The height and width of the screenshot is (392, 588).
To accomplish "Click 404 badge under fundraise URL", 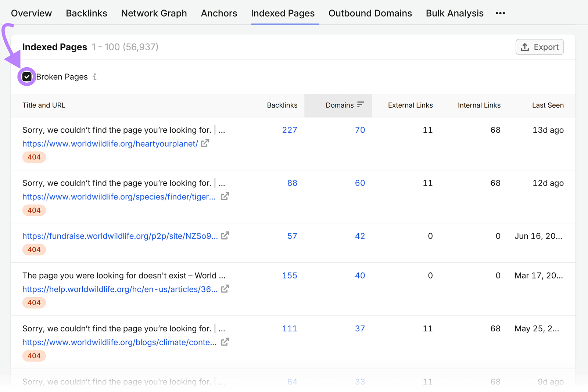I will click(x=34, y=250).
